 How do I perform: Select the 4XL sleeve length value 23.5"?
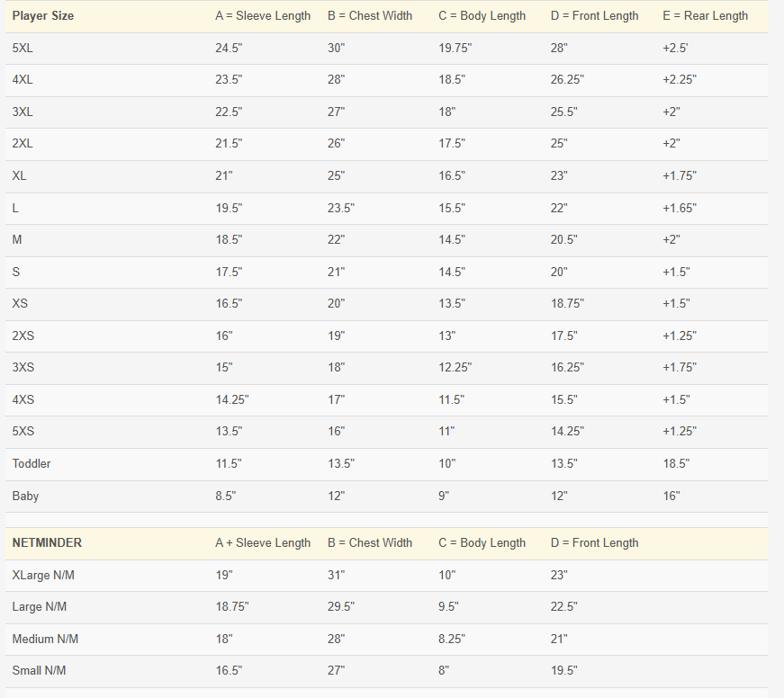(229, 80)
